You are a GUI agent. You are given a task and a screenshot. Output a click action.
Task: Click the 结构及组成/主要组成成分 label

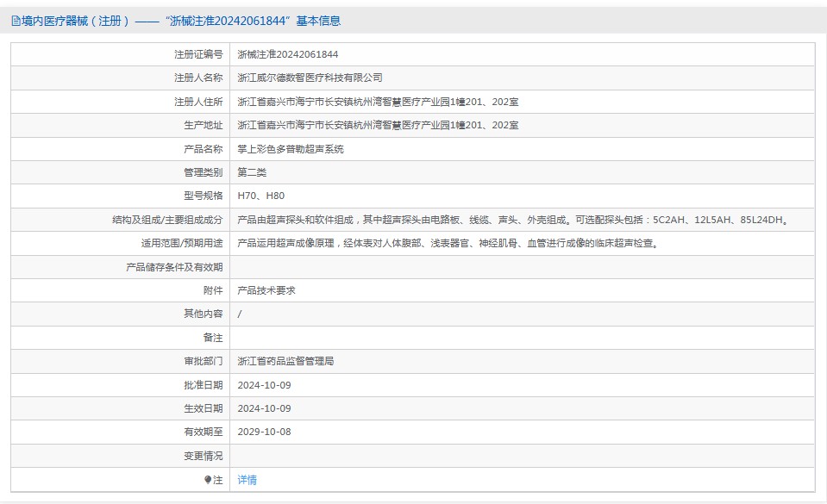coord(167,220)
